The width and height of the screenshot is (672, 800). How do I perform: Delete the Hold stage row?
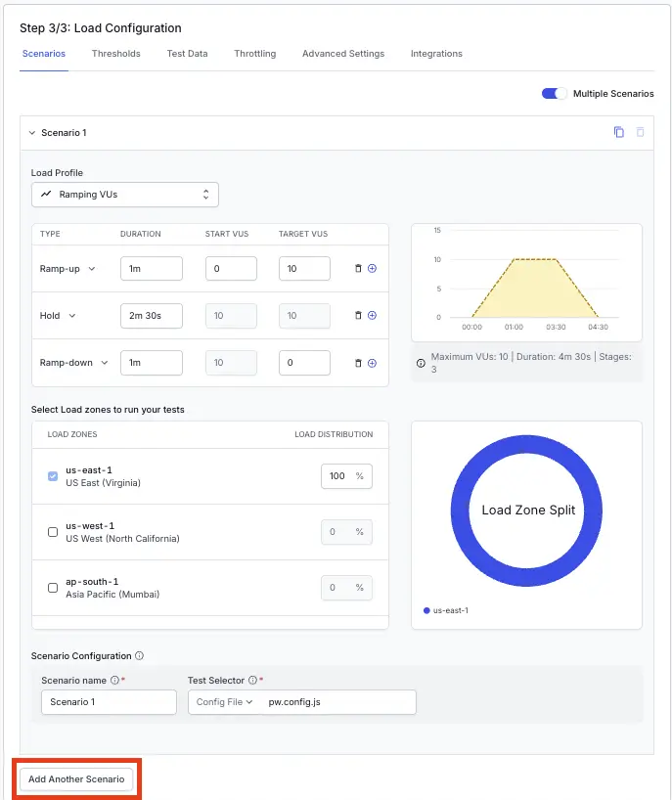point(358,315)
